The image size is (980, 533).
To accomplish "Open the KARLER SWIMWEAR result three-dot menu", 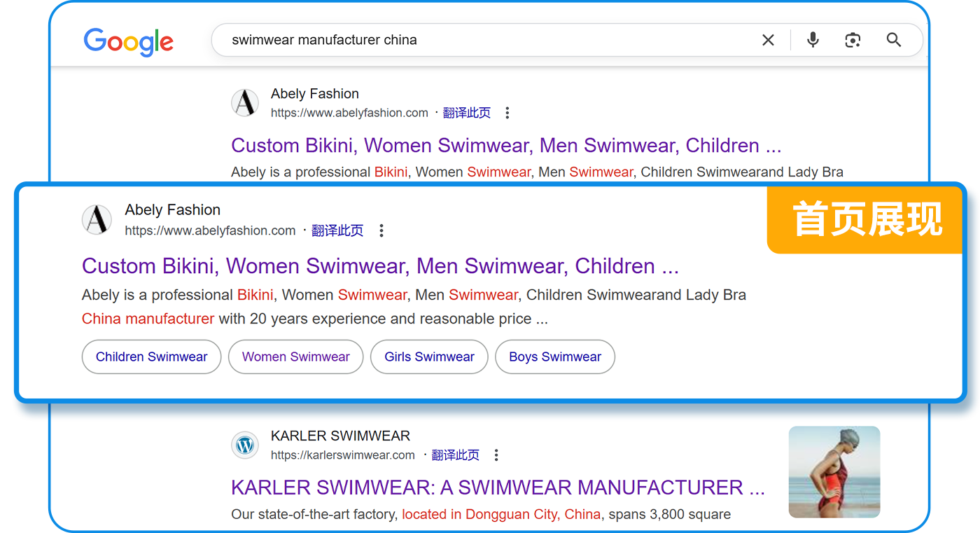I will pyautogui.click(x=496, y=455).
